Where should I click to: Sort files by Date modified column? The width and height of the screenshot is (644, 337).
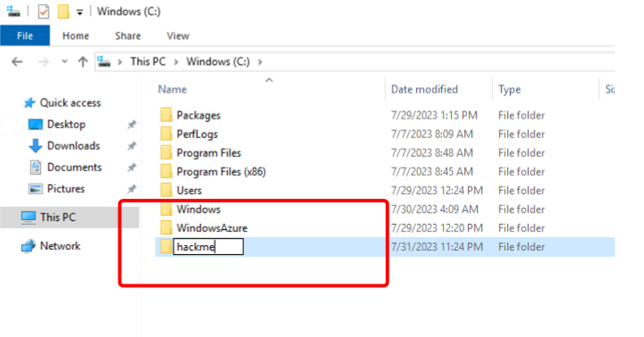[424, 89]
